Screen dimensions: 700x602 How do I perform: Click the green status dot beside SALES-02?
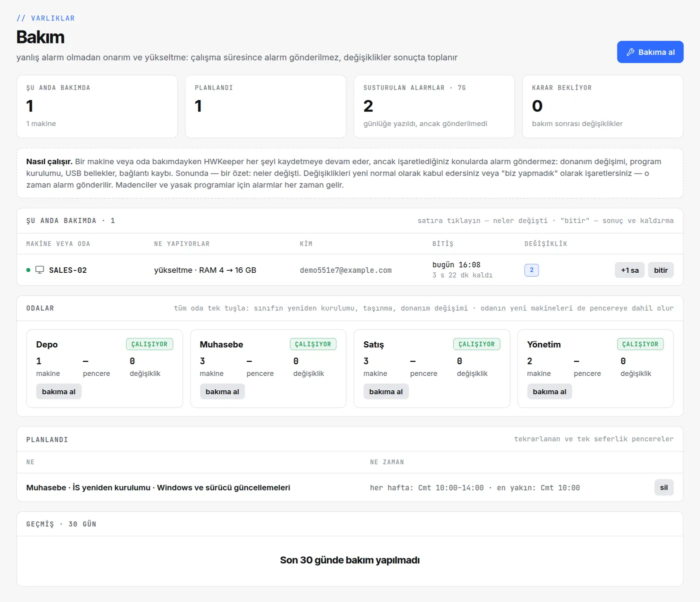click(28, 270)
